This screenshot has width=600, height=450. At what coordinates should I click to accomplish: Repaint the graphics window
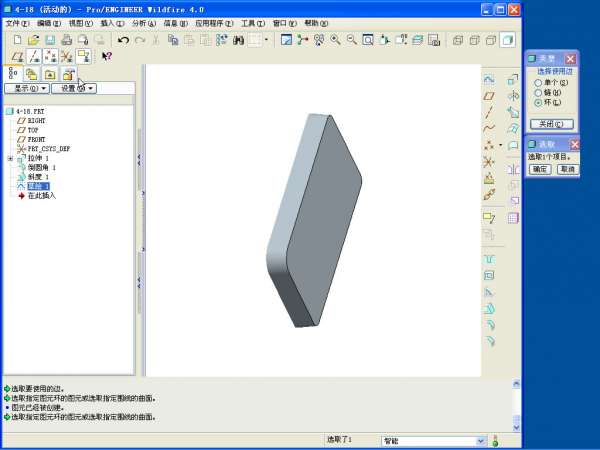tap(286, 39)
